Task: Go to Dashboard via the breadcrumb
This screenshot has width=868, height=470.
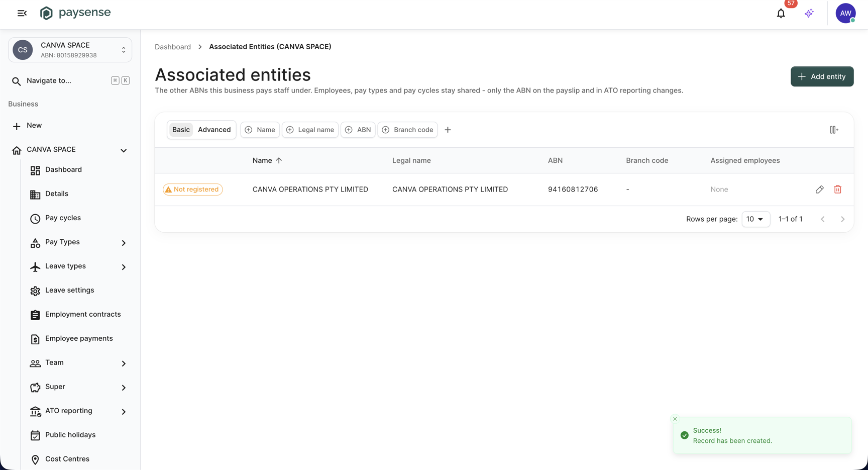Action: point(173,47)
